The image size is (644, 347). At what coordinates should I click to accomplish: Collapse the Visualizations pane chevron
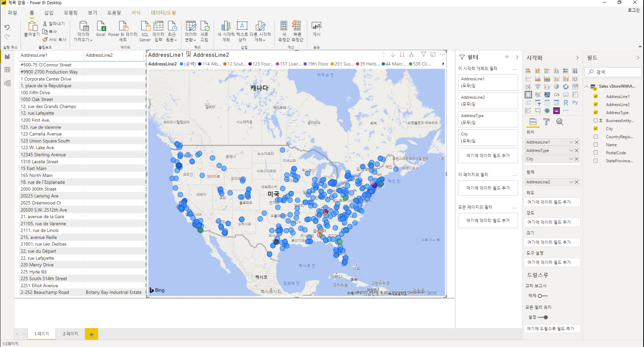577,58
